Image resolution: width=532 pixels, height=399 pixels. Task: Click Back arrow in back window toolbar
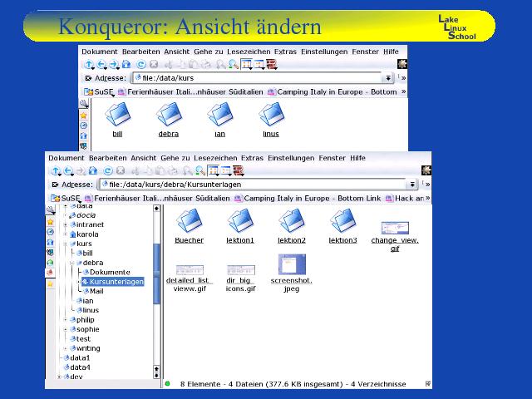pyautogui.click(x=101, y=64)
